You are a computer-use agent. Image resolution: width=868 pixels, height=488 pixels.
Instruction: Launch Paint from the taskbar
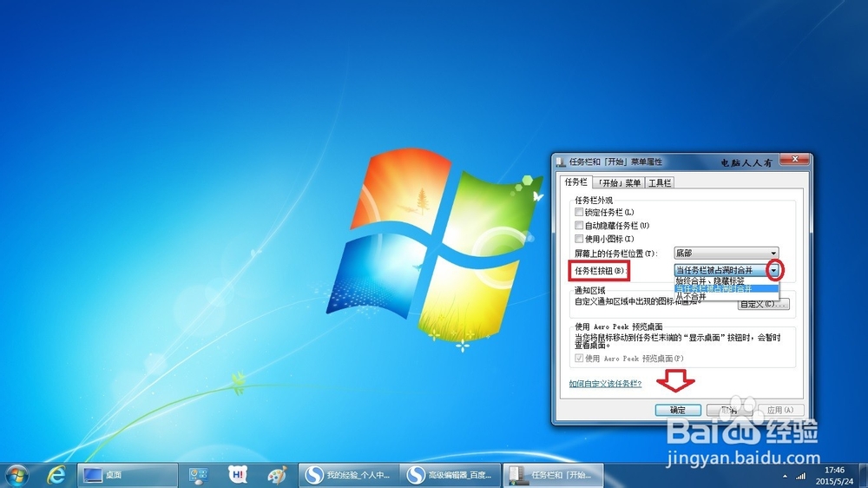coord(277,475)
